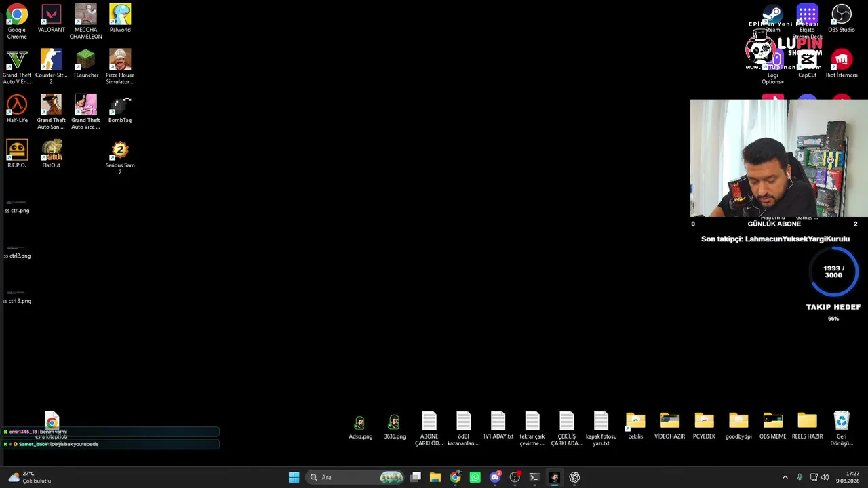Open Chrome from the taskbar
The width and height of the screenshot is (868, 488).
[455, 477]
